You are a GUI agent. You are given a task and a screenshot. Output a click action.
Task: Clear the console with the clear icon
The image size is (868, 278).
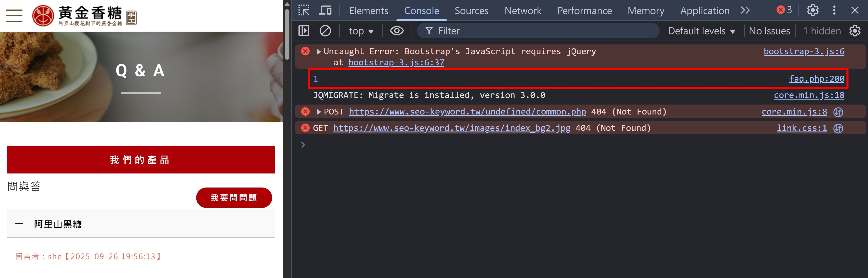pos(325,31)
